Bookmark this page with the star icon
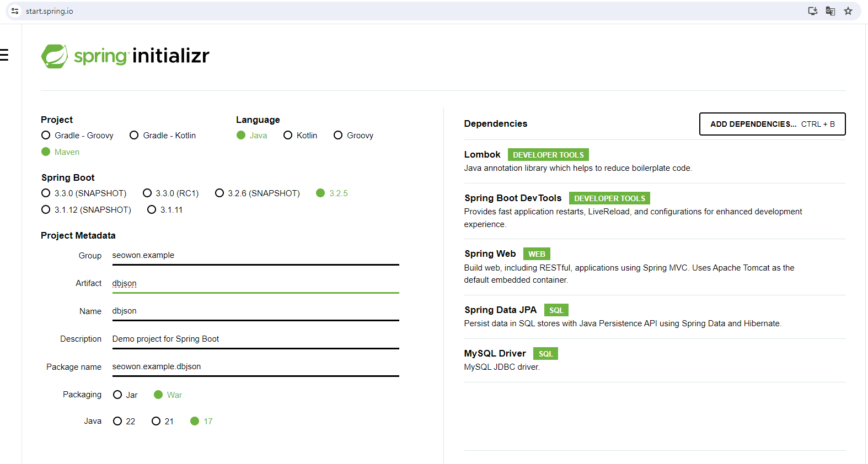 coord(848,11)
